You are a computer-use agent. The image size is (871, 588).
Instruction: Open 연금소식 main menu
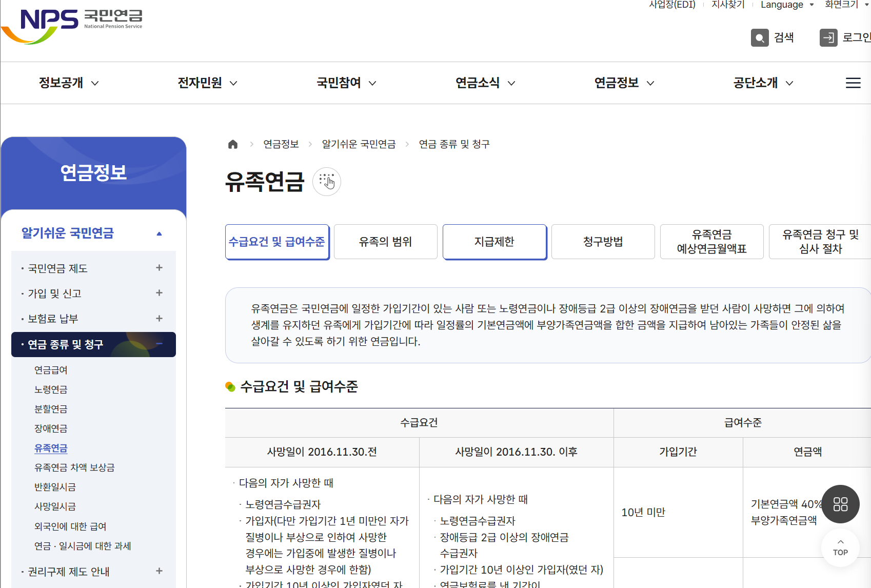pyautogui.click(x=485, y=83)
